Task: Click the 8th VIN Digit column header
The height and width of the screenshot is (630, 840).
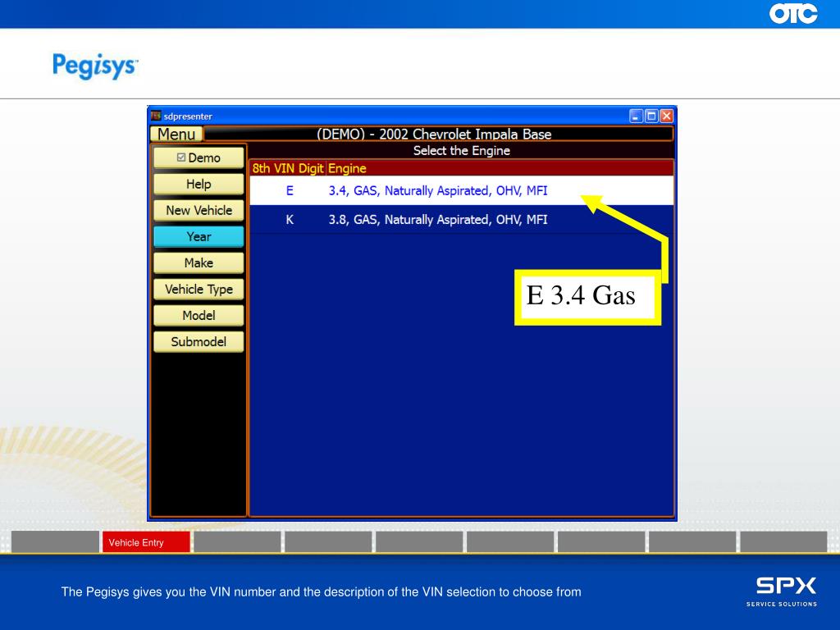Action: (x=288, y=168)
